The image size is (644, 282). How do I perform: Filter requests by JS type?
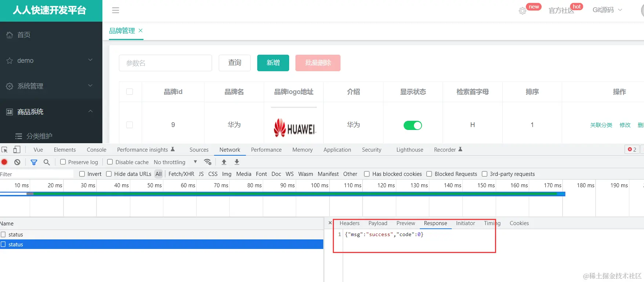tap(201, 174)
